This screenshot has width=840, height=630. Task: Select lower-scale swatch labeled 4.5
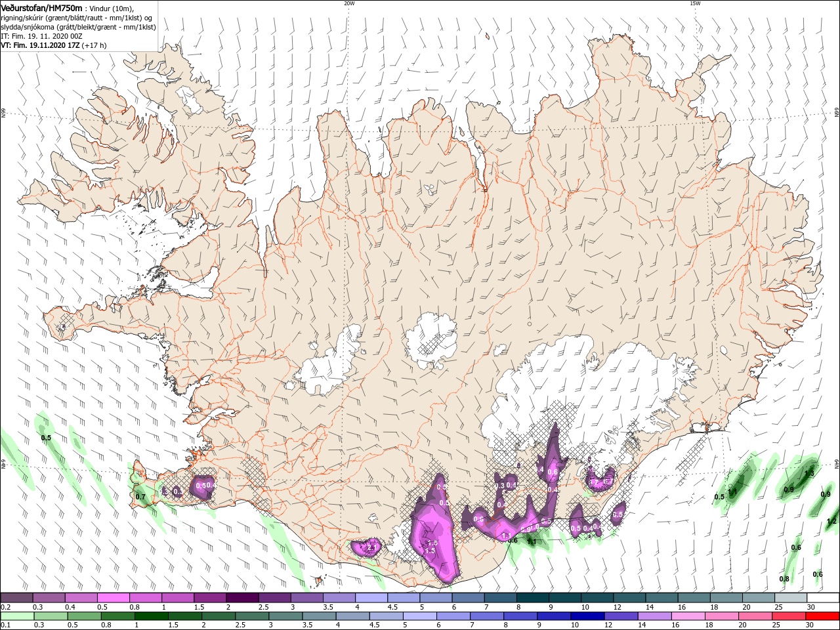[386, 616]
